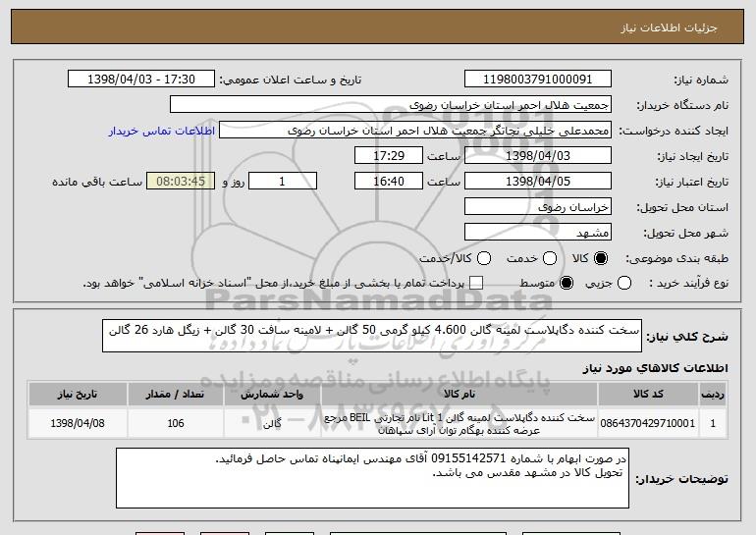Click the validity date field 1398/04/05
The height and width of the screenshot is (535, 756).
538,182
